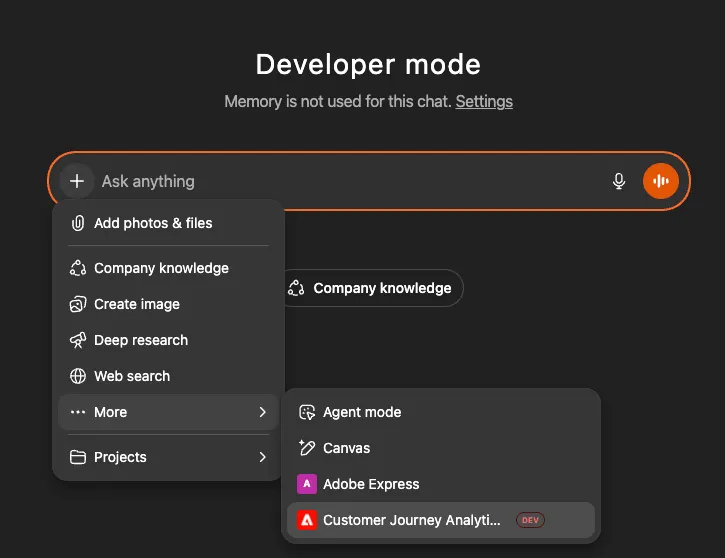This screenshot has height=558, width=725.
Task: Click the Company knowledge icon in the menu
Action: pyautogui.click(x=78, y=268)
